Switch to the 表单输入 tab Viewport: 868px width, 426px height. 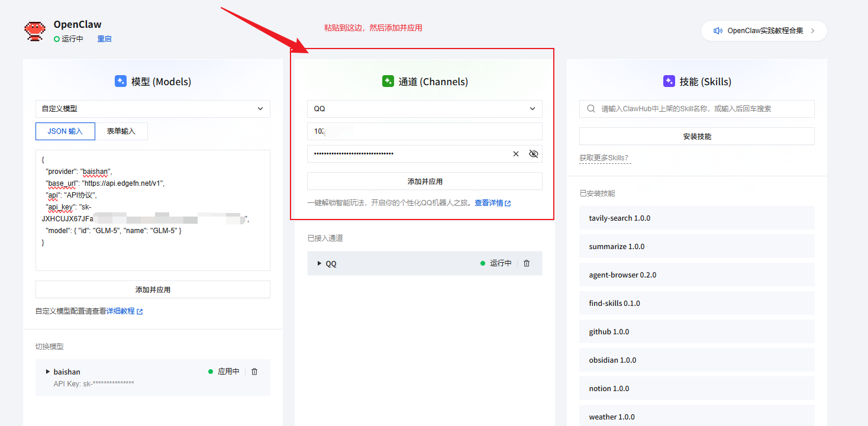[x=121, y=131]
